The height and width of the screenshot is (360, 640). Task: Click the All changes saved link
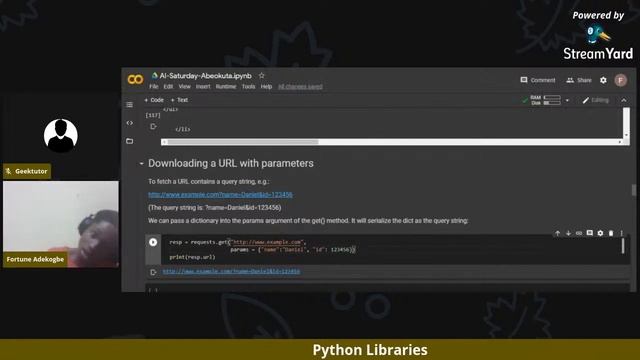[300, 87]
